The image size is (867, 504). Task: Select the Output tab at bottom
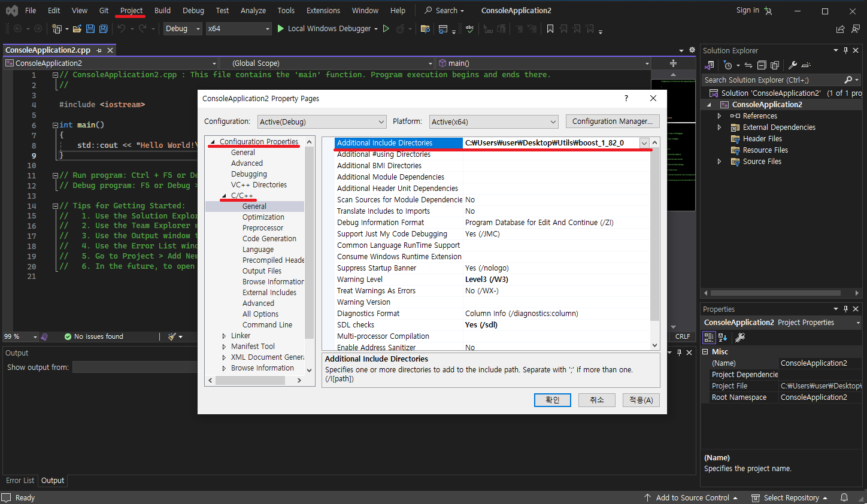pos(53,481)
